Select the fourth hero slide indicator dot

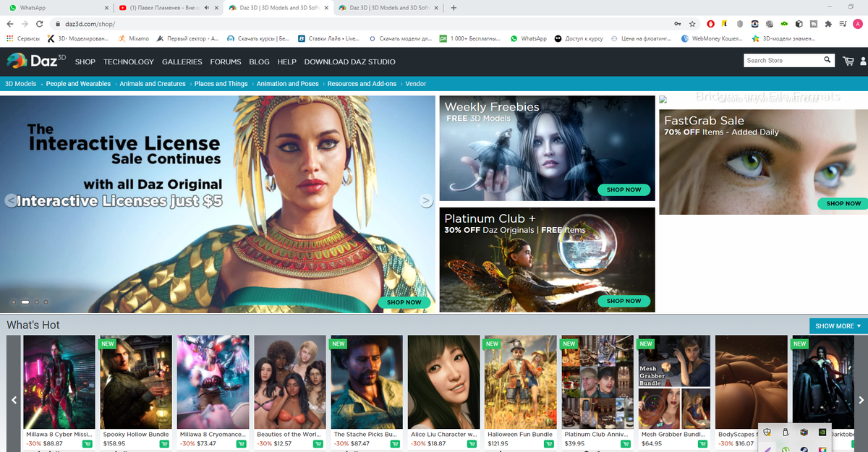46,302
